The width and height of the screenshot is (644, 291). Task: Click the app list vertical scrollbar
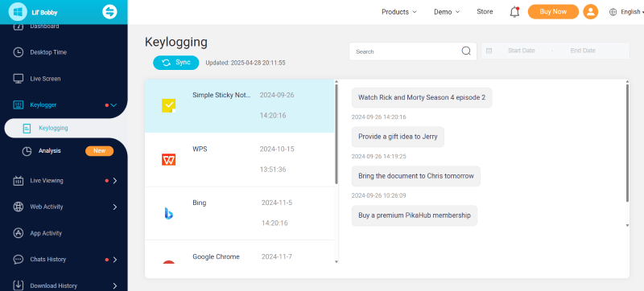336,133
